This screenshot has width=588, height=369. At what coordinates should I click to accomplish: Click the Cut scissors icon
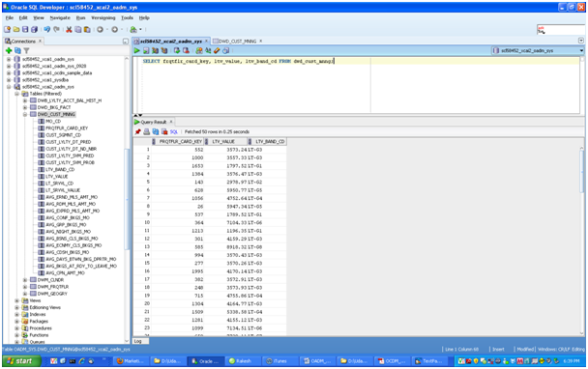tap(69, 29)
